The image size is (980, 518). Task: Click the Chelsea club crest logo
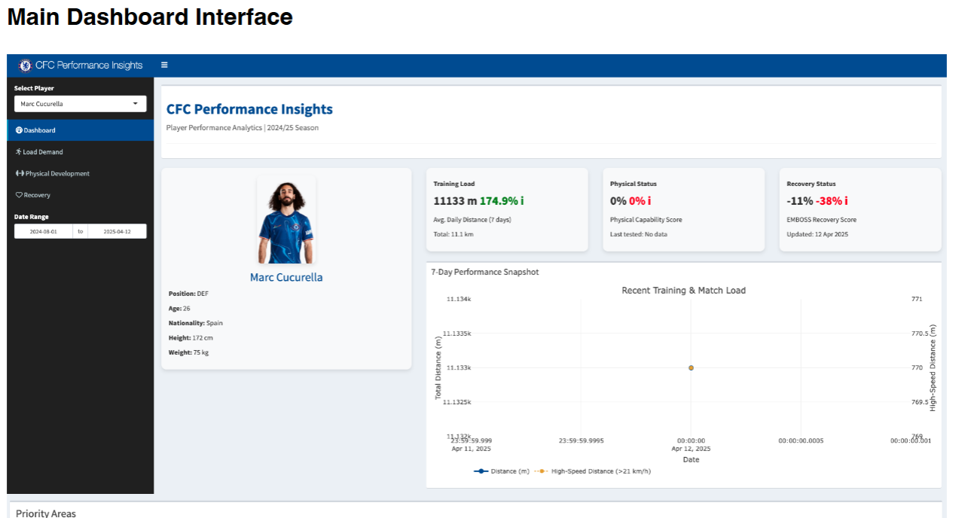click(25, 66)
